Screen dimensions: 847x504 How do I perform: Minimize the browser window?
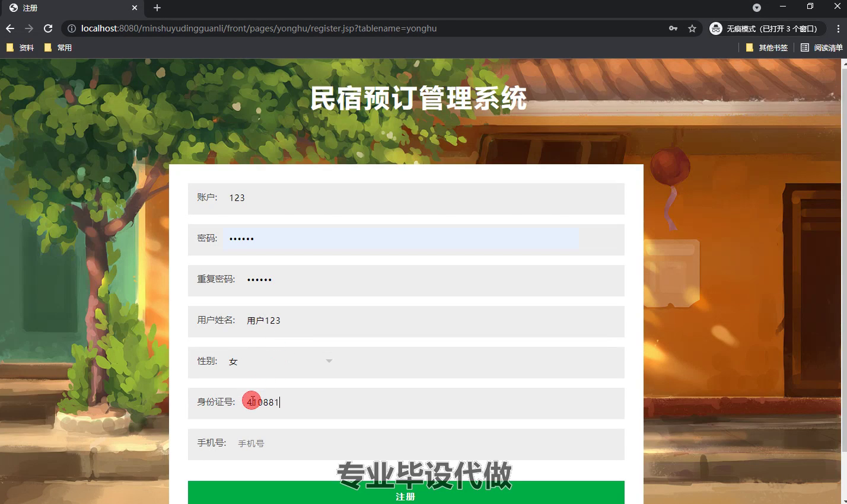783,7
